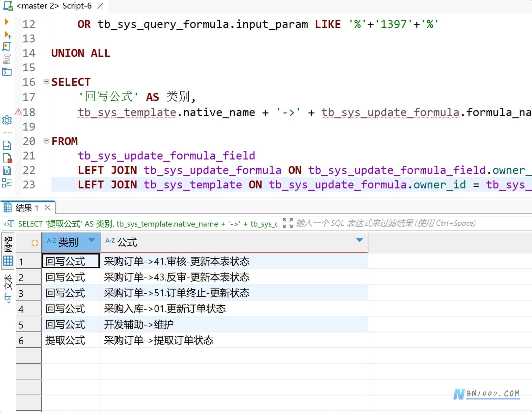Click the warning marker on line 18
This screenshot has height=412, width=532.
pos(18,111)
